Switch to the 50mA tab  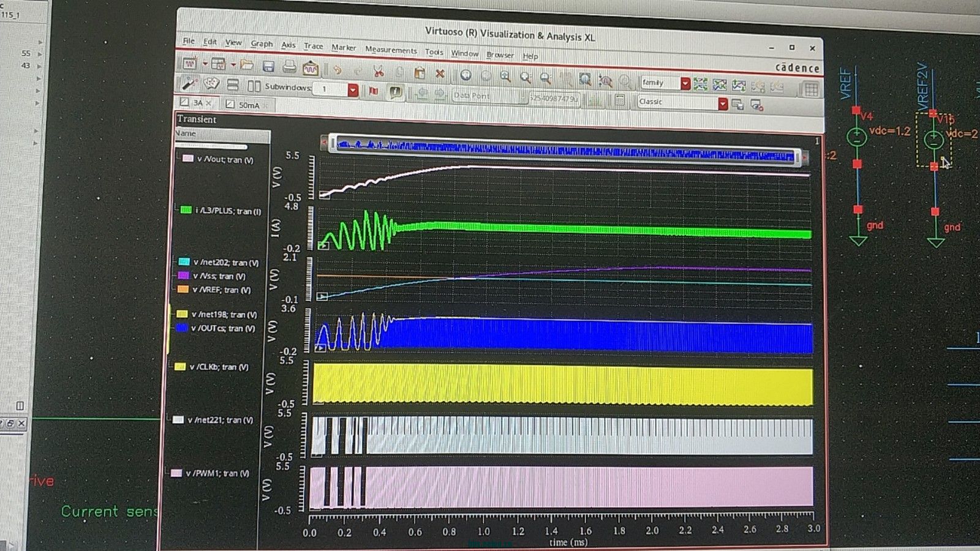[249, 105]
